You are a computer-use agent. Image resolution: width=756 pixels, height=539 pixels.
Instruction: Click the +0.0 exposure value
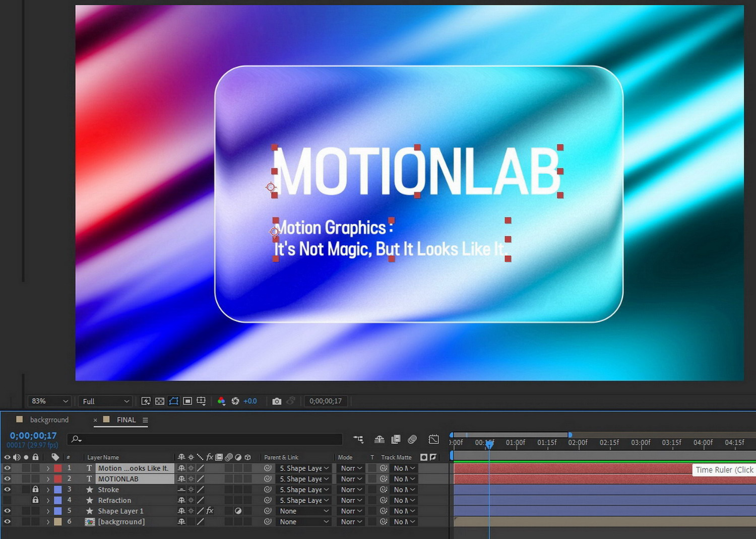[250, 401]
